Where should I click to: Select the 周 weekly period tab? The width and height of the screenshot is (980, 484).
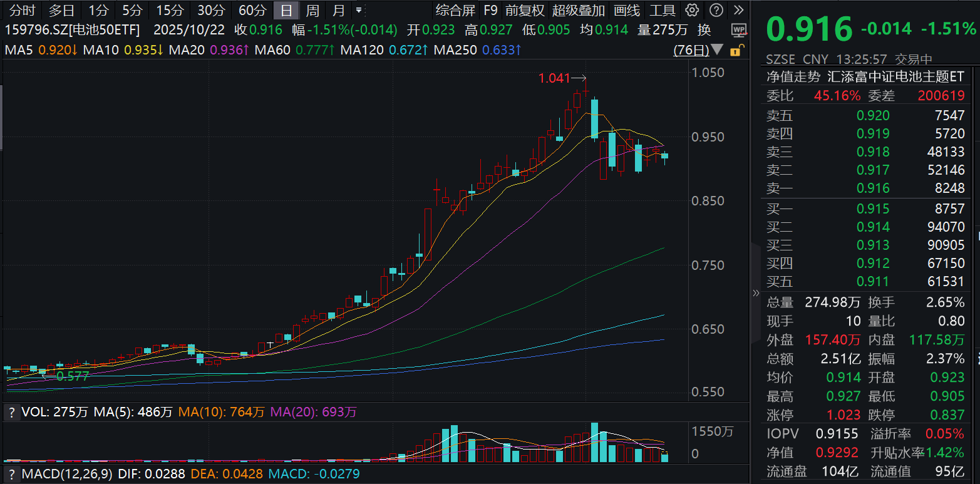pyautogui.click(x=312, y=10)
